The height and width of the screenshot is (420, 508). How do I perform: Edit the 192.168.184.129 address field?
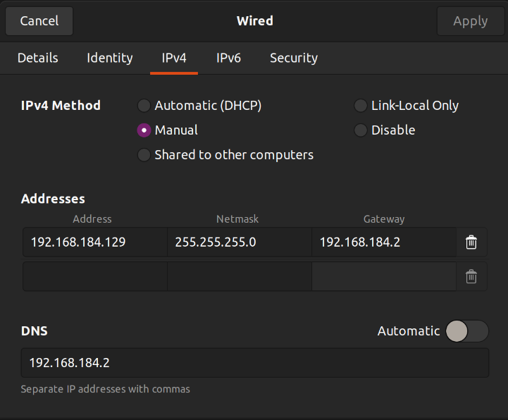95,242
